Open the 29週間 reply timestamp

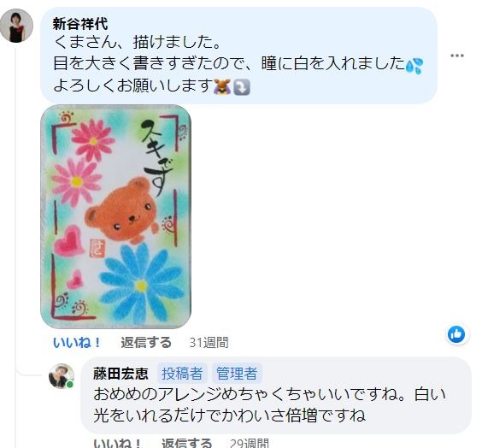tap(250, 444)
